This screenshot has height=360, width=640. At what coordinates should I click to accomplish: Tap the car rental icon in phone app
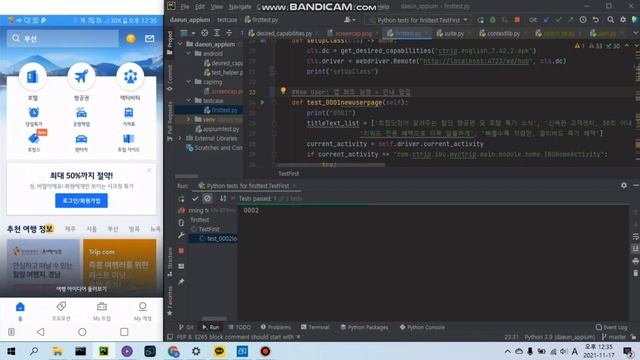click(81, 139)
